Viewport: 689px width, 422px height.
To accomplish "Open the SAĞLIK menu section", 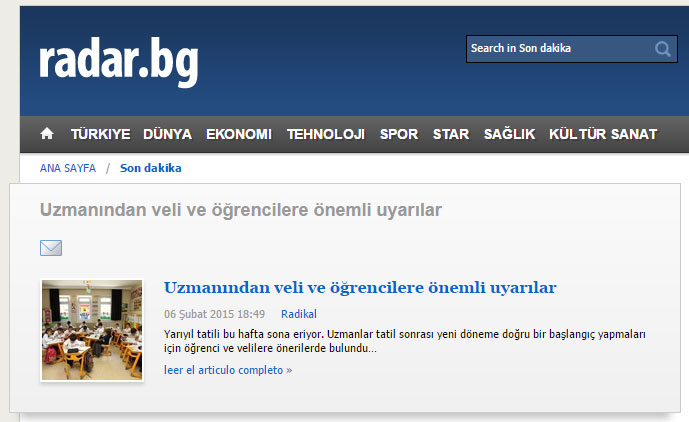I will tap(509, 134).
